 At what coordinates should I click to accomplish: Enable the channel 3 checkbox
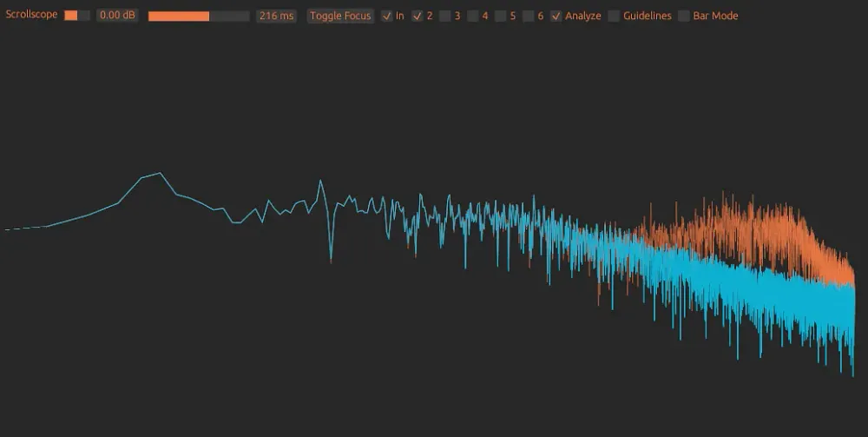pyautogui.click(x=445, y=16)
